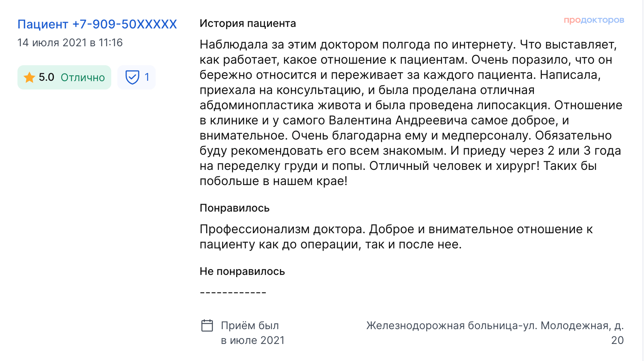Click the address house number 20
This screenshot has width=644, height=361.
click(x=617, y=341)
